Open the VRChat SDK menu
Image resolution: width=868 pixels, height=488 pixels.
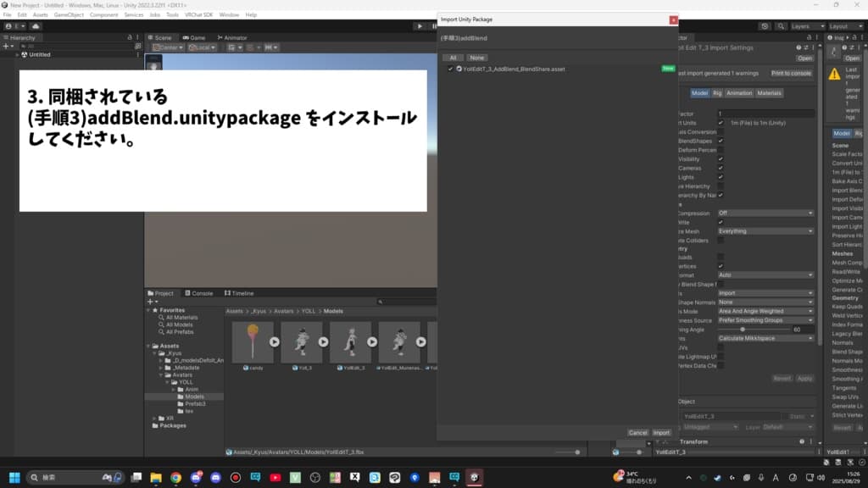click(200, 14)
